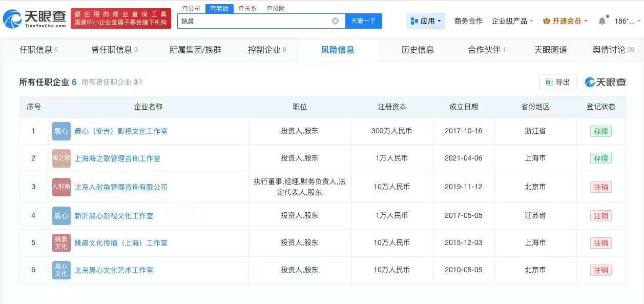Screen dimensions: 644x304
Task: Click the 所有曾任职企业 3 link
Action: click(111, 82)
